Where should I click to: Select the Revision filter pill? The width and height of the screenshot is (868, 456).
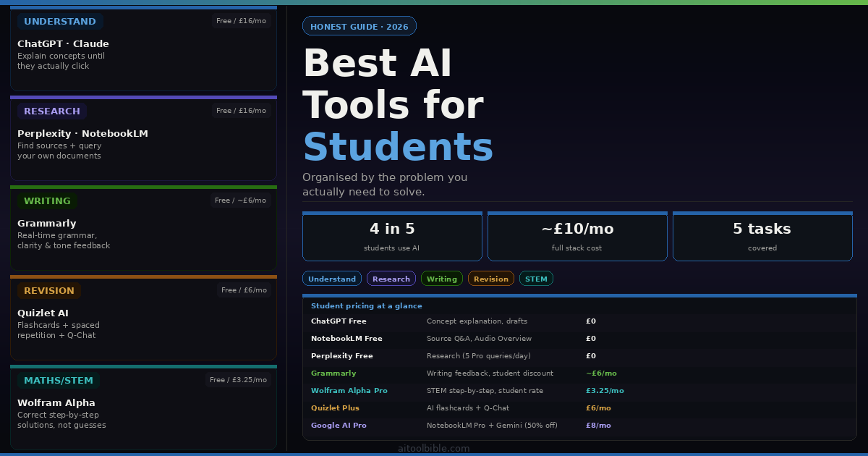491,279
